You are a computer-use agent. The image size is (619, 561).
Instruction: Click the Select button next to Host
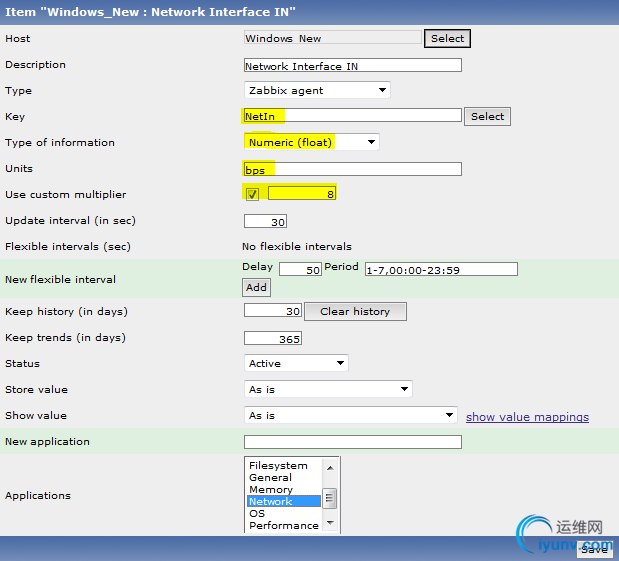click(447, 38)
